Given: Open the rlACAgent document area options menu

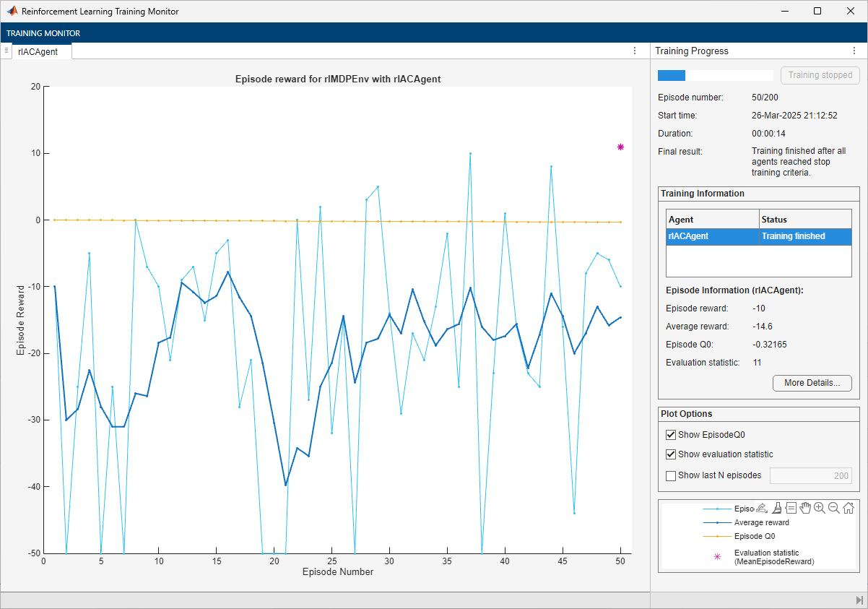Looking at the screenshot, I should (635, 51).
